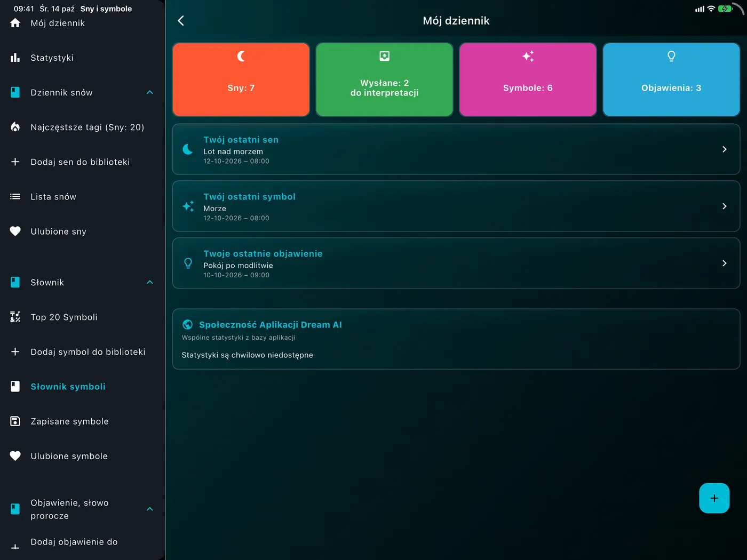747x560 pixels.
Task: Collapse Objawienie, słowo prorocze section chevron
Action: click(x=150, y=509)
